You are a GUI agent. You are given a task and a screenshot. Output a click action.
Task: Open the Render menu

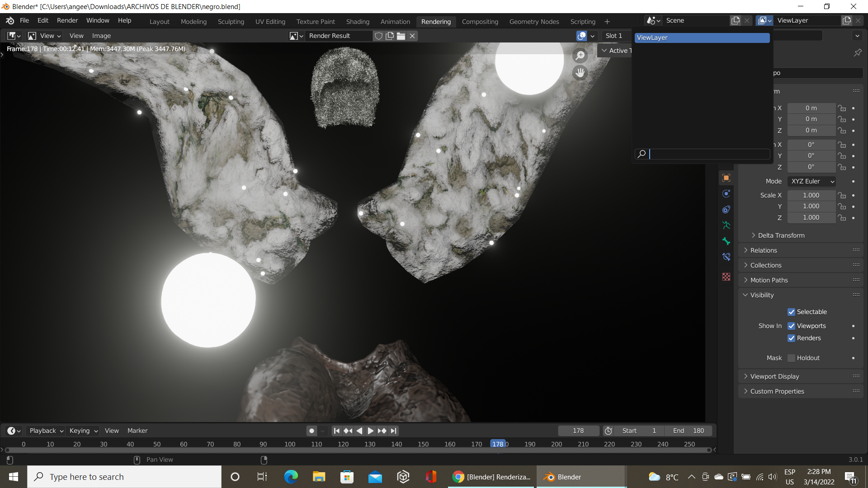[x=67, y=20]
